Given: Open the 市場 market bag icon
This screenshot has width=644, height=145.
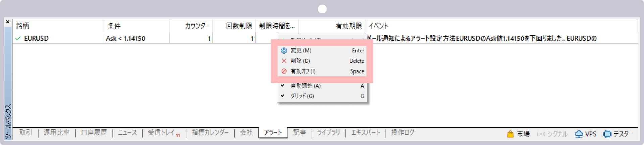Looking at the screenshot, I should coord(510,134).
